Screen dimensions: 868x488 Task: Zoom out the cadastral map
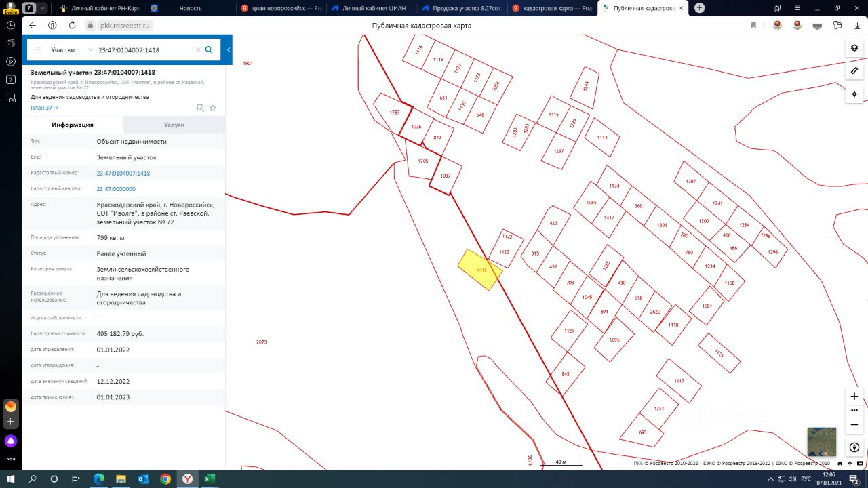tap(854, 425)
